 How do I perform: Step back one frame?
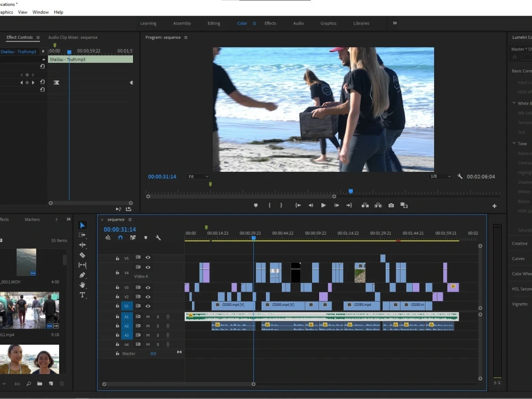(311, 205)
